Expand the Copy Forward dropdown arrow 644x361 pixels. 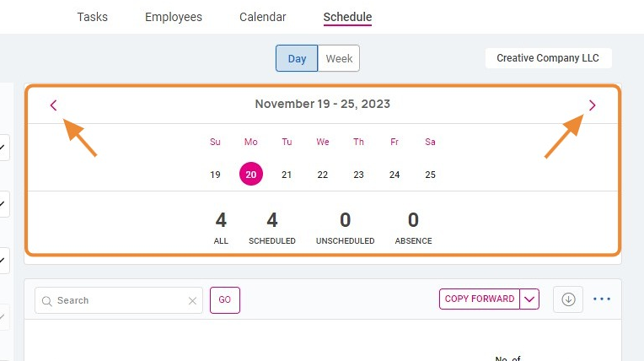[x=529, y=299]
